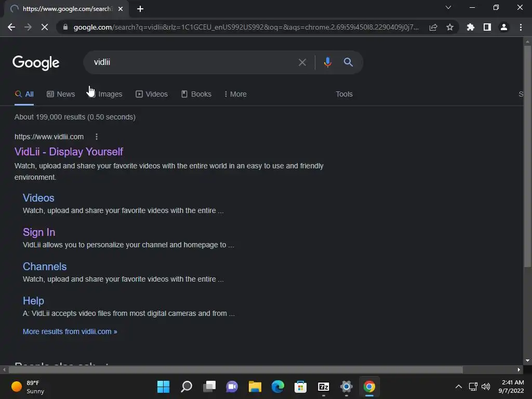Open VidLii - Display Yourself result
Viewport: 532px width, 399px height.
point(69,152)
